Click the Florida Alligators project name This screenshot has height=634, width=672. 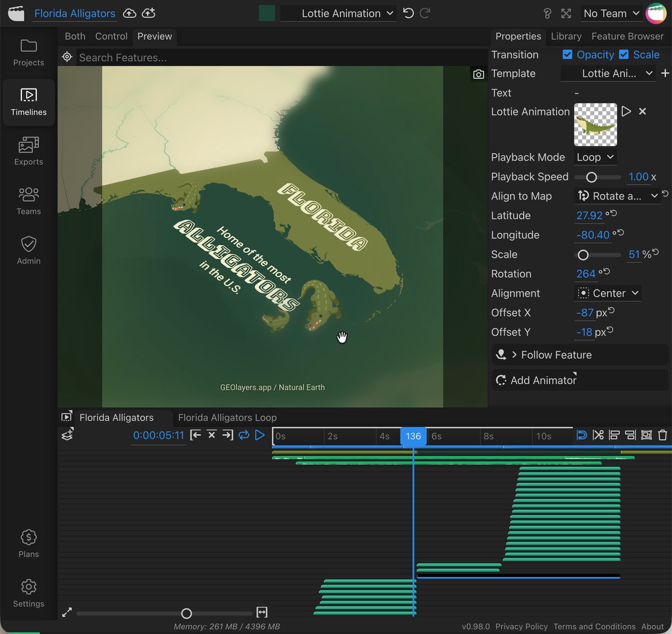(75, 13)
